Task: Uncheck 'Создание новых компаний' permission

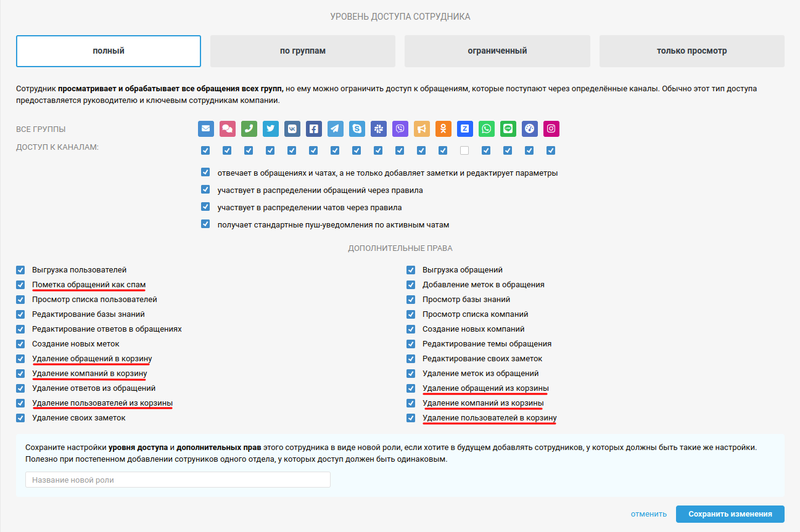Action: 411,329
